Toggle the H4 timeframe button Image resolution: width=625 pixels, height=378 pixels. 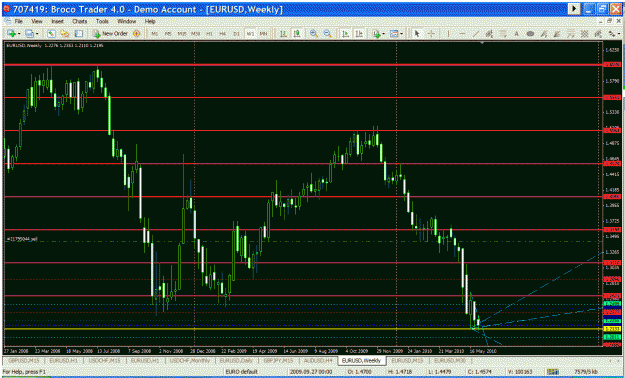tap(223, 34)
